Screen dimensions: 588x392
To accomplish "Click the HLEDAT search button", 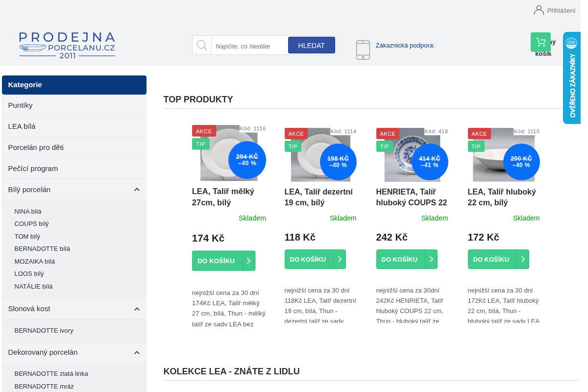I will tap(312, 45).
